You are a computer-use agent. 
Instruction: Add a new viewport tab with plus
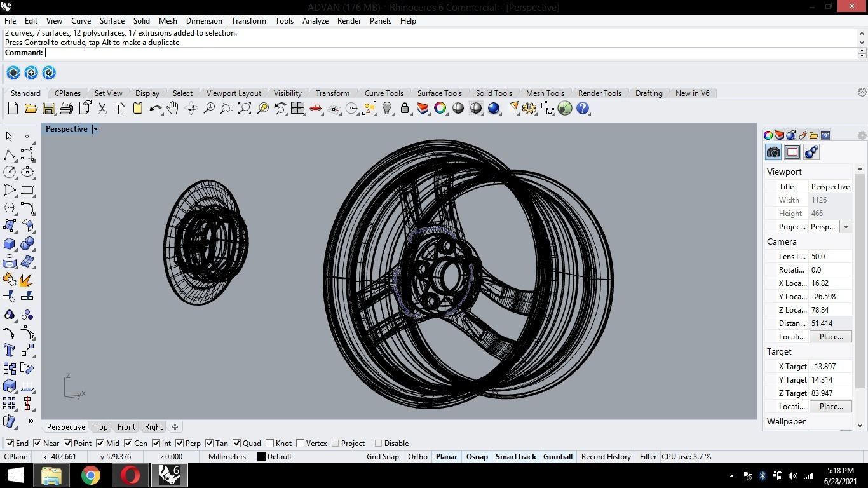(x=175, y=427)
